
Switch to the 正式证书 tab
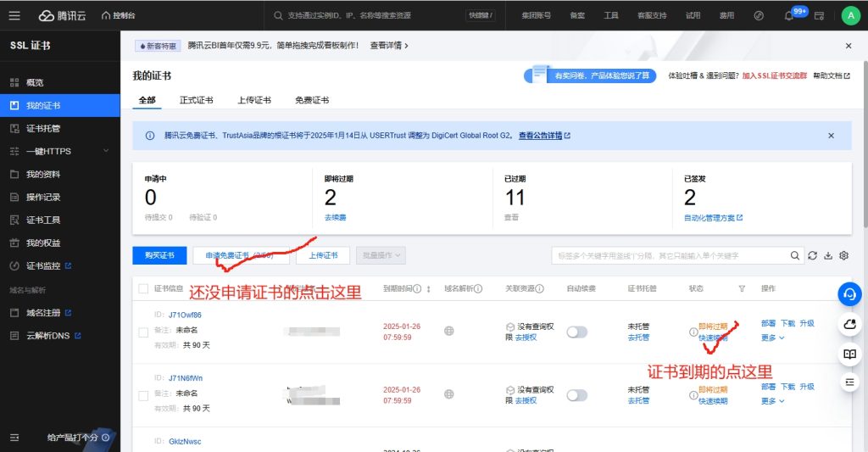[197, 100]
